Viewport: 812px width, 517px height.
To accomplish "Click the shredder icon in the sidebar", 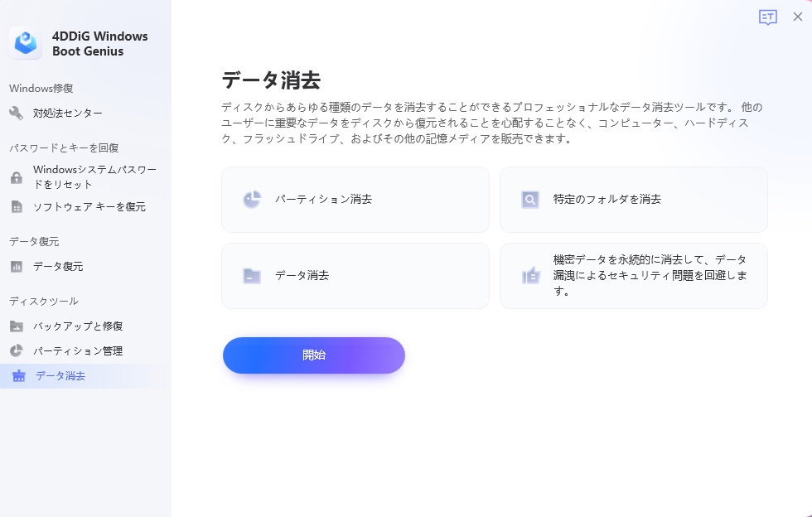I will (x=18, y=375).
